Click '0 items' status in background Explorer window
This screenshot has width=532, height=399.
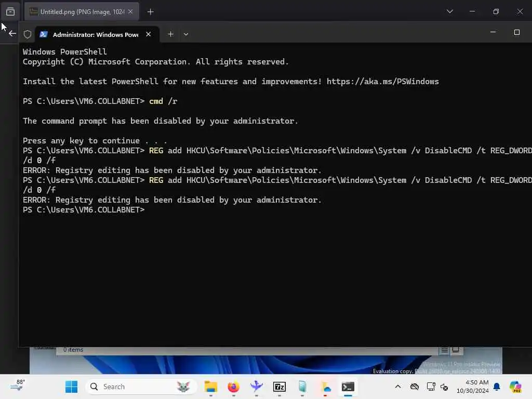coord(73,350)
